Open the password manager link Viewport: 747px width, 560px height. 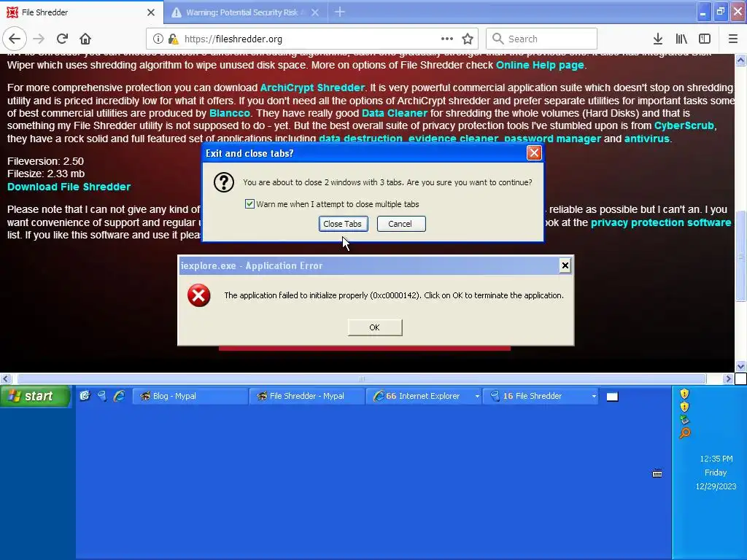pyautogui.click(x=553, y=139)
